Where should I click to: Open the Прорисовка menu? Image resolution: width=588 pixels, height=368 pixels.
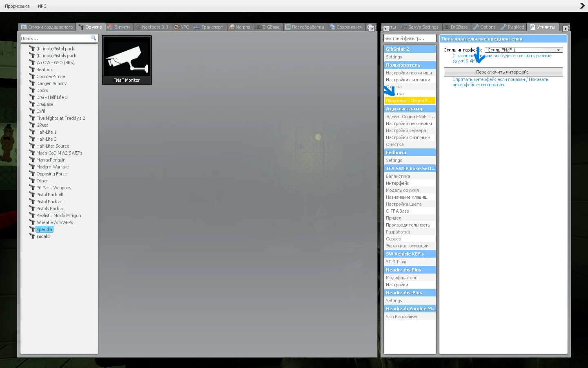17,6
